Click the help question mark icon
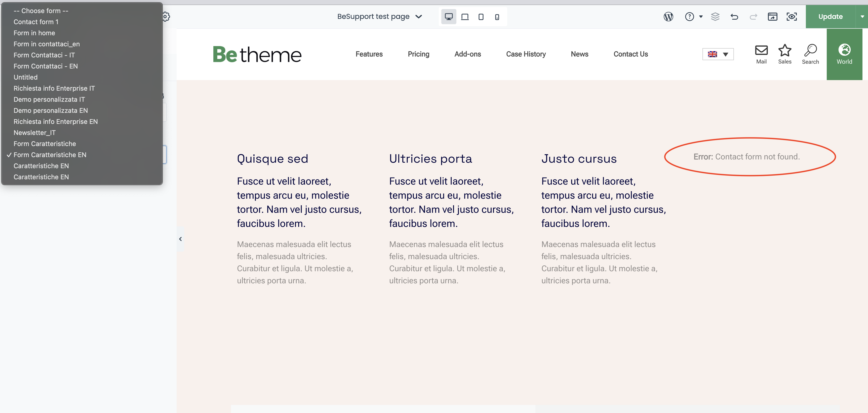Image resolution: width=868 pixels, height=413 pixels. pos(689,17)
